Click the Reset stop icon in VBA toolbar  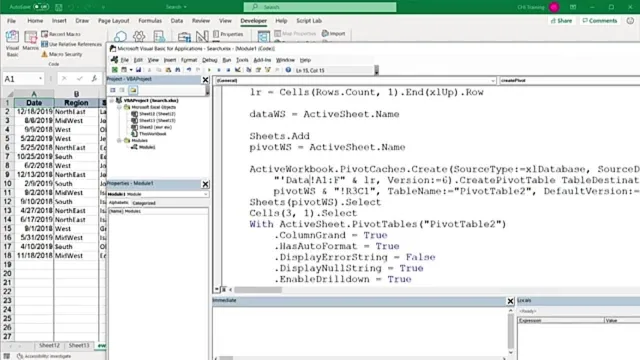pos(228,70)
